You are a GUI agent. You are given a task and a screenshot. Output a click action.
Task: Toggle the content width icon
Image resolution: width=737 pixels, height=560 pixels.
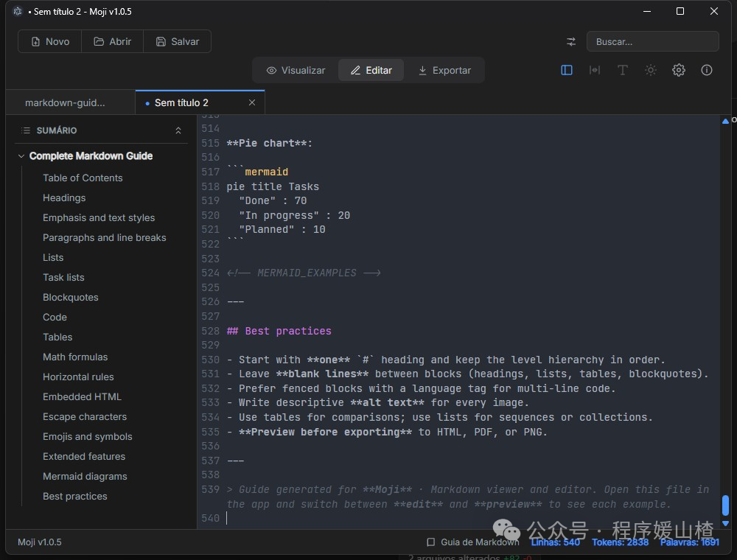[x=595, y=70]
